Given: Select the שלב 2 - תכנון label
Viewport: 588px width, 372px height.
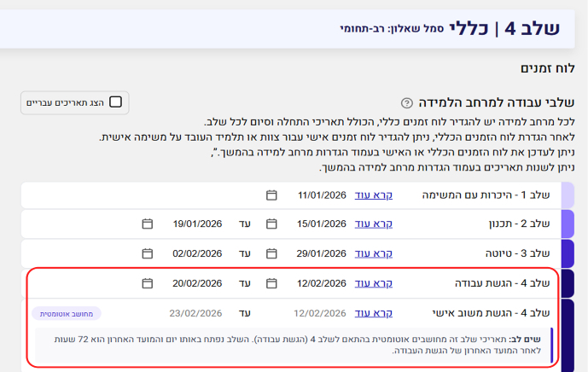Looking at the screenshot, I should (x=520, y=224).
